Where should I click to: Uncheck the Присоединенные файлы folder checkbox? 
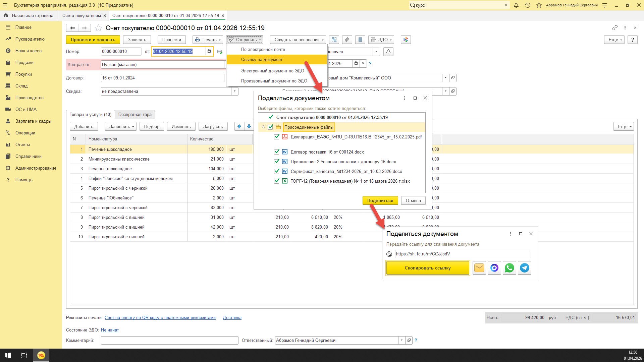point(270,127)
